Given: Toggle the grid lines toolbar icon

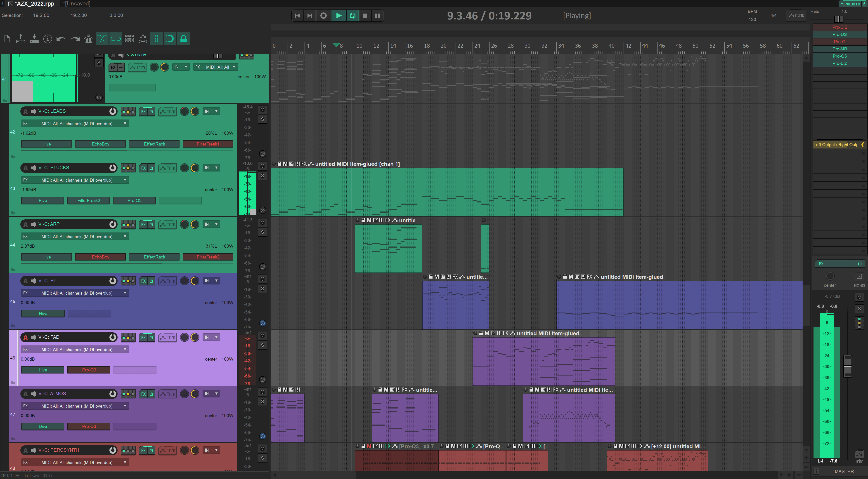Looking at the screenshot, I should point(156,39).
